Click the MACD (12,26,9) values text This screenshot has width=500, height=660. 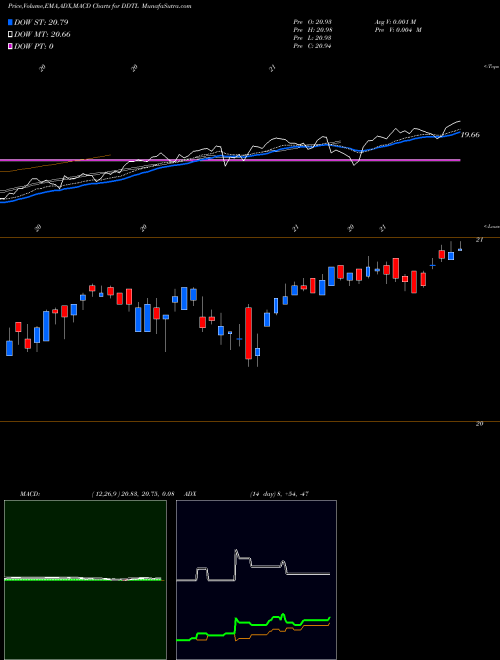point(133,494)
